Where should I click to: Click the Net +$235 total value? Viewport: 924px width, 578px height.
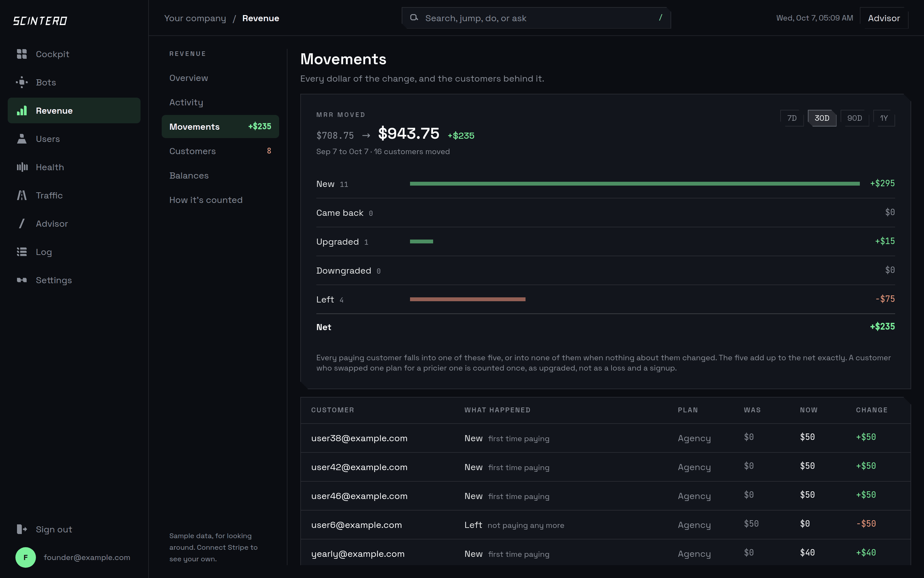click(882, 327)
